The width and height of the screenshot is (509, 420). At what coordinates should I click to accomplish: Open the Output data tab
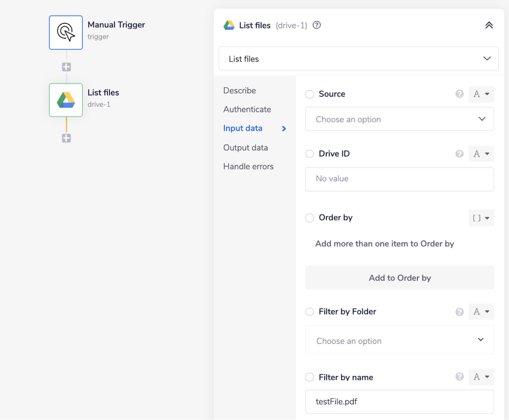coord(245,147)
